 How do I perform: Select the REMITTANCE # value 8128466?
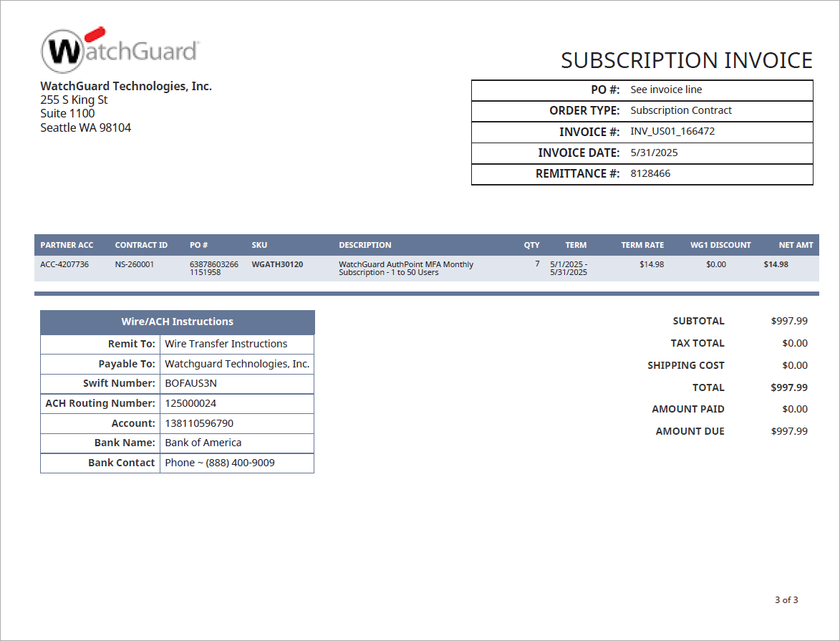pos(650,173)
